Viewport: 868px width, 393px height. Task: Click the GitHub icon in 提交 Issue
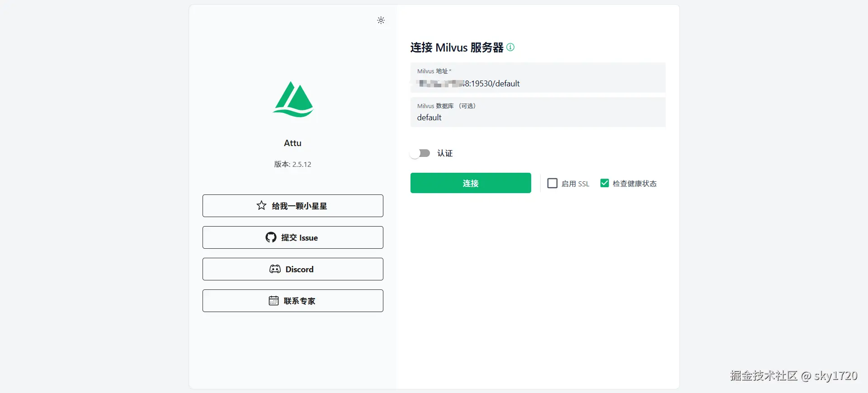point(271,237)
